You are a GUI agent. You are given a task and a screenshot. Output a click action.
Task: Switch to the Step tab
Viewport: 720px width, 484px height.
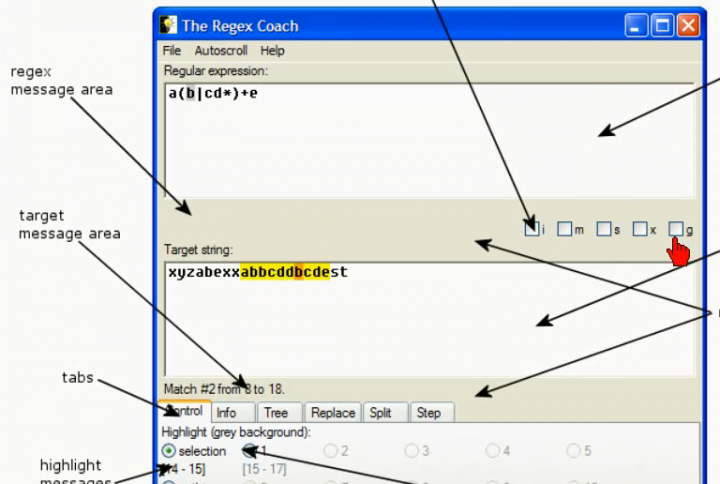click(432, 412)
